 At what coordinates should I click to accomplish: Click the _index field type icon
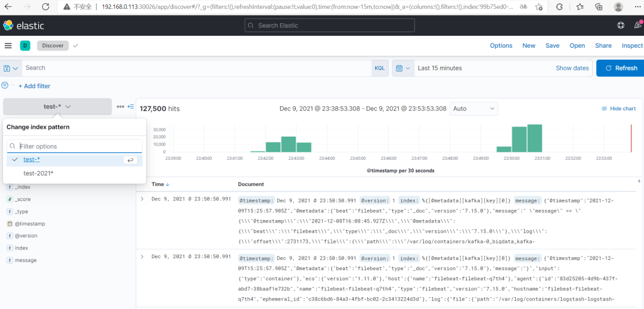point(10,187)
